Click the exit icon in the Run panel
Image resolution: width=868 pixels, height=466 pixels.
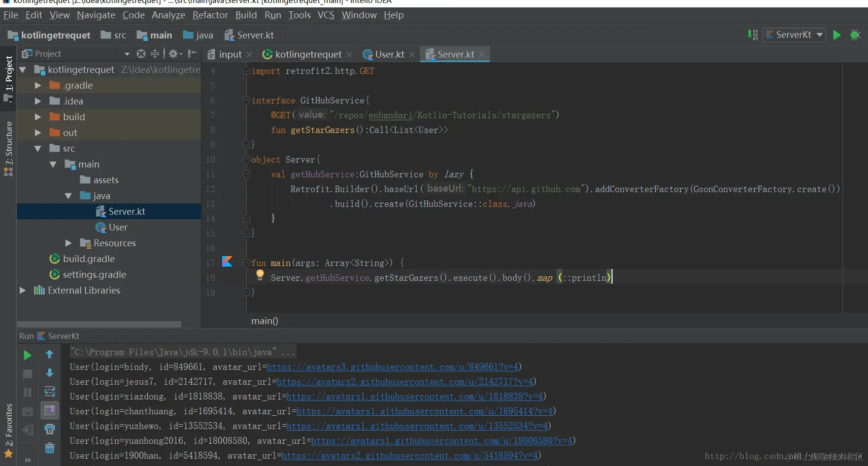click(28, 430)
